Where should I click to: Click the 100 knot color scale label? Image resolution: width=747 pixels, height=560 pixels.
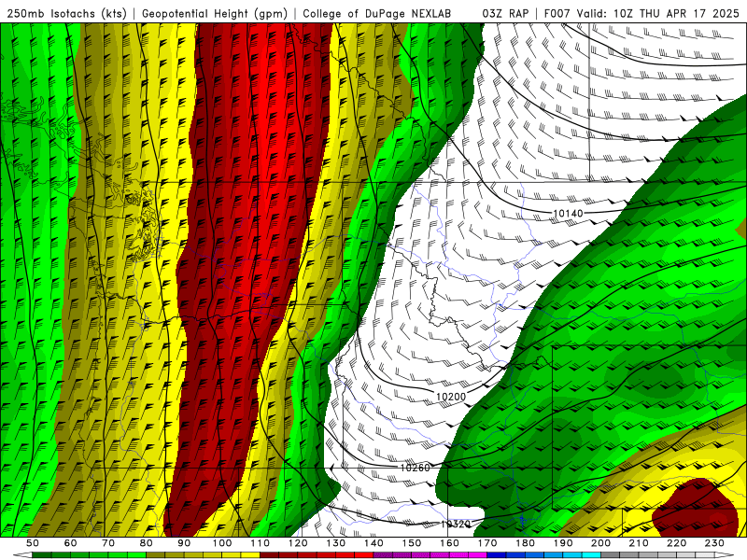222,543
